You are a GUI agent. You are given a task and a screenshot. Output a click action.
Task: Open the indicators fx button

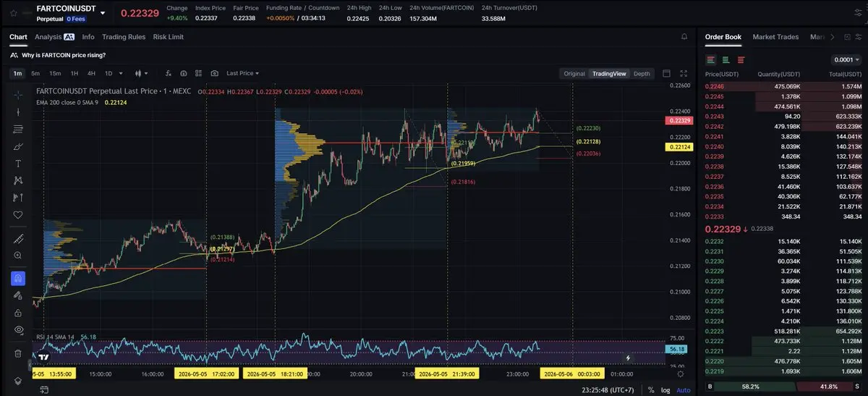point(168,73)
